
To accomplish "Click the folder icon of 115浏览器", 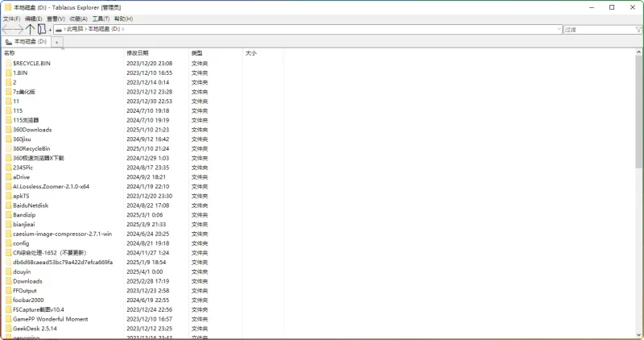I will coord(9,120).
